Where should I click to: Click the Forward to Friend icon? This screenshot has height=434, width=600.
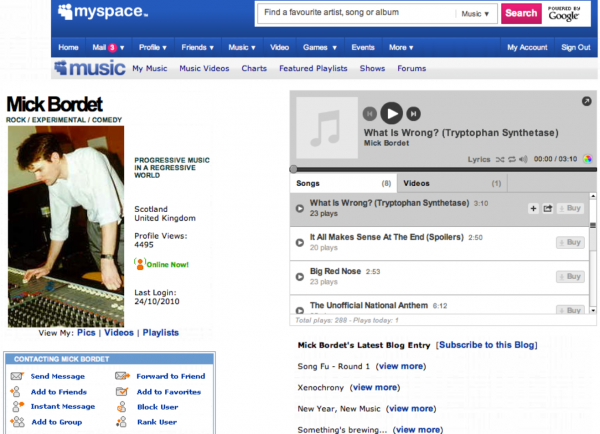122,376
